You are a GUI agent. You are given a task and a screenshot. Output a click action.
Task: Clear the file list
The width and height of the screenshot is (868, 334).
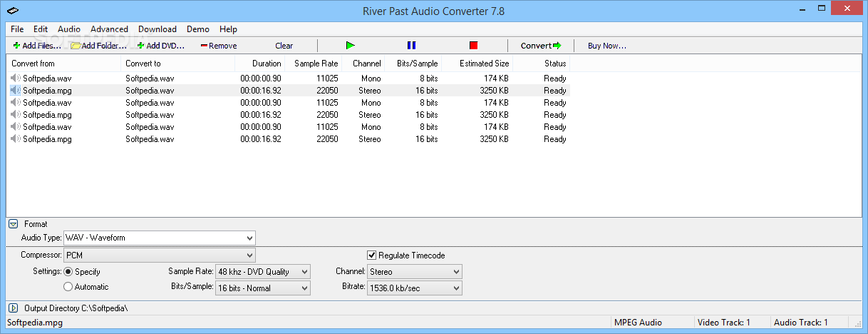point(284,46)
